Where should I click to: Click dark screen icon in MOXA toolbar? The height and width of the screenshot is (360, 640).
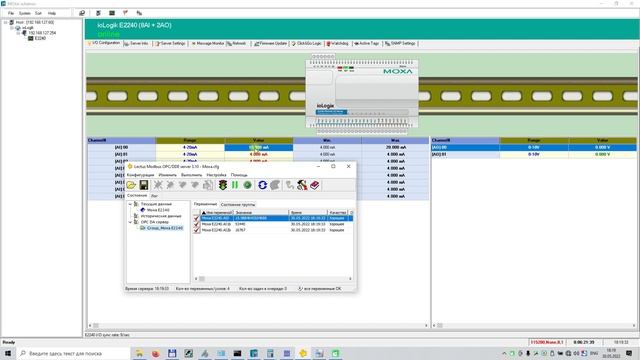pyautogui.click(x=112, y=13)
